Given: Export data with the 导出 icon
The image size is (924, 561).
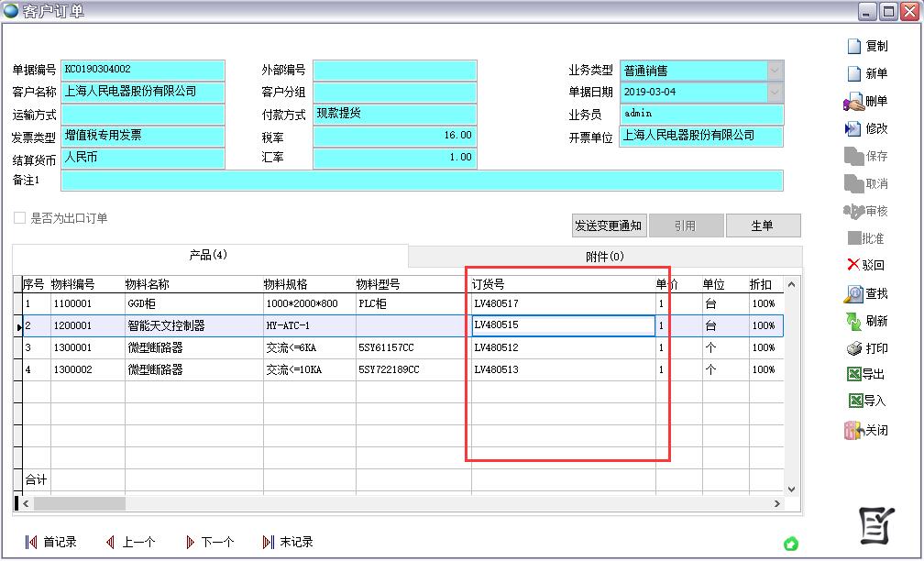Looking at the screenshot, I should click(853, 374).
